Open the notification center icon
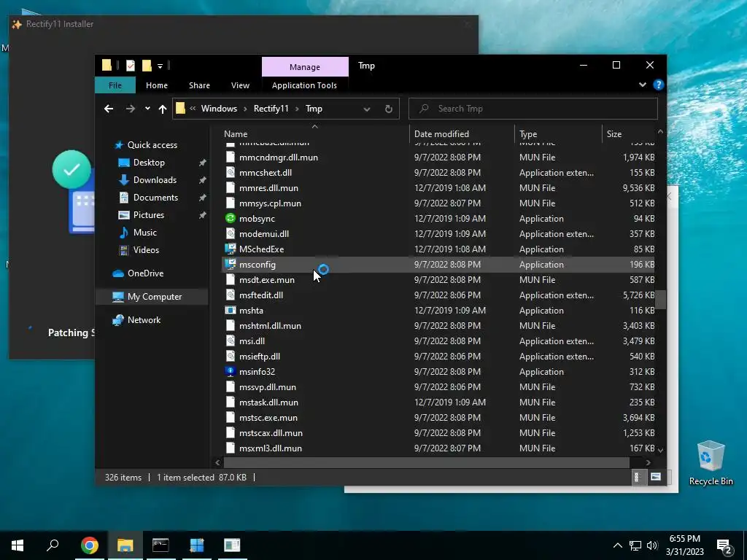The image size is (747, 560). point(724,546)
